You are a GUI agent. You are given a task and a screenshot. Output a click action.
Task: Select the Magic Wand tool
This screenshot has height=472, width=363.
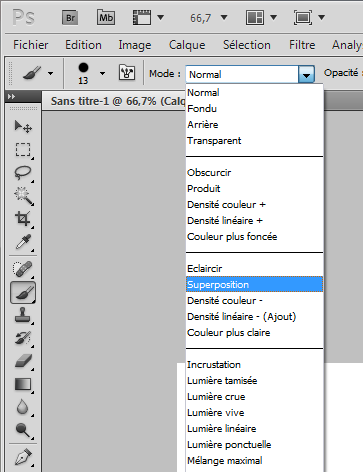point(23,196)
